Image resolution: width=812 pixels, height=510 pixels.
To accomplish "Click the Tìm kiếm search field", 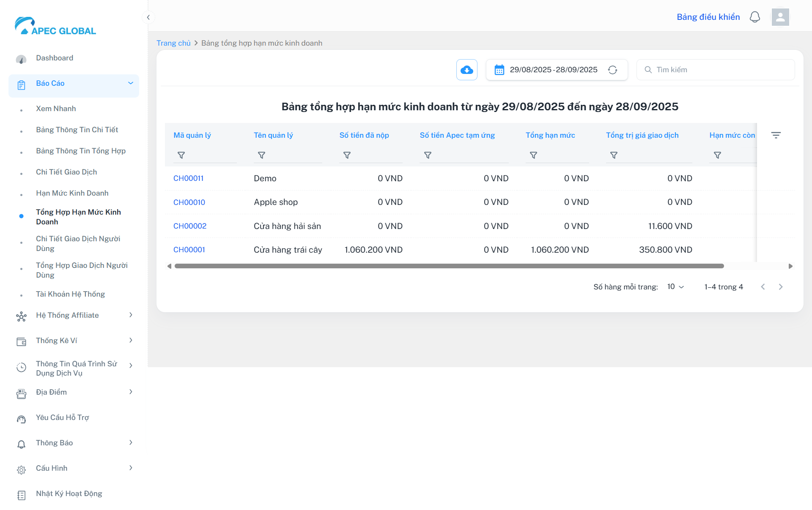I will [x=719, y=70].
